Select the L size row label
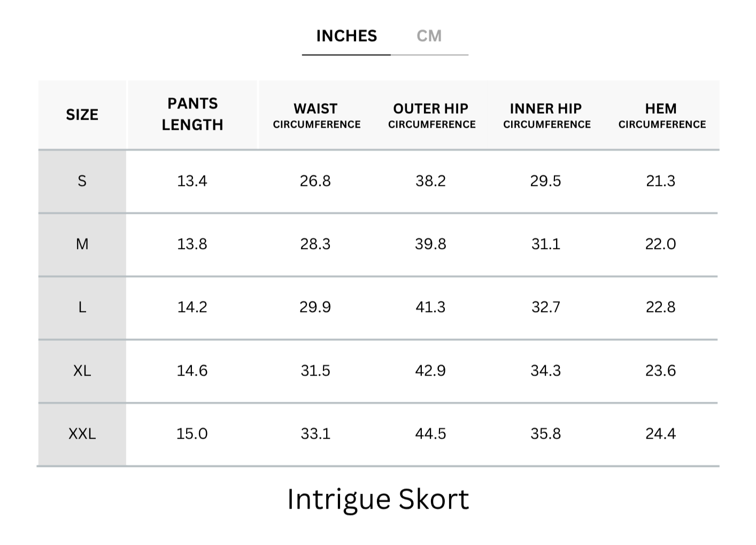 click(82, 307)
